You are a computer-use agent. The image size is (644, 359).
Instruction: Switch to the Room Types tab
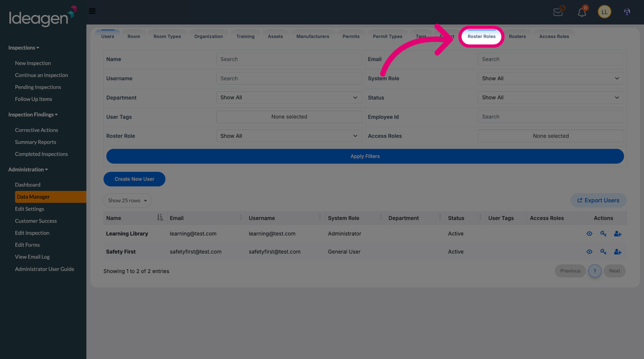pyautogui.click(x=167, y=36)
